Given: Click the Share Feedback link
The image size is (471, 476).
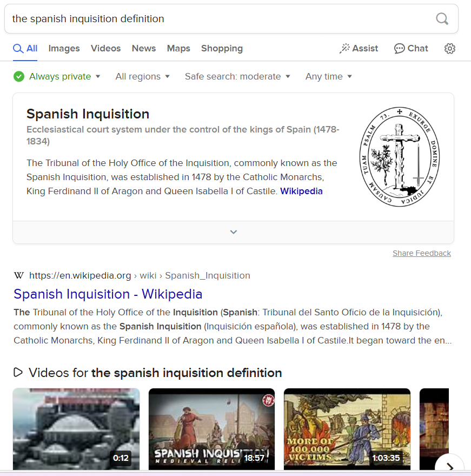Looking at the screenshot, I should (x=422, y=253).
